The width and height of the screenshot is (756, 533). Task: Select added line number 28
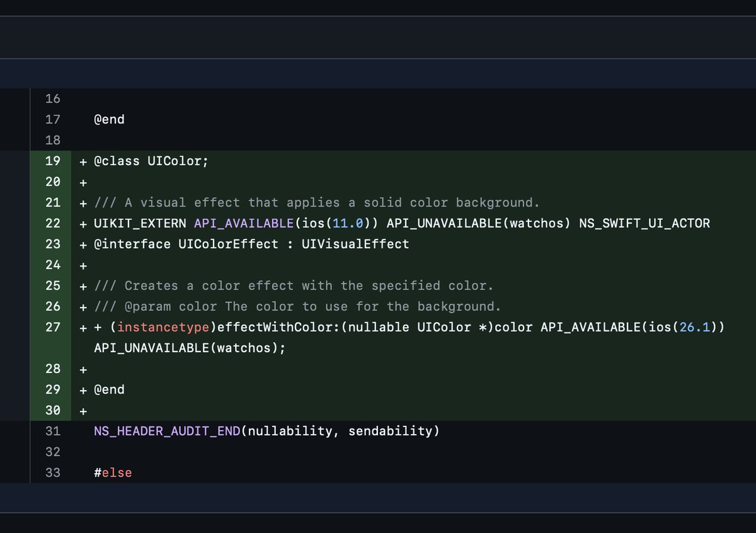pos(53,369)
